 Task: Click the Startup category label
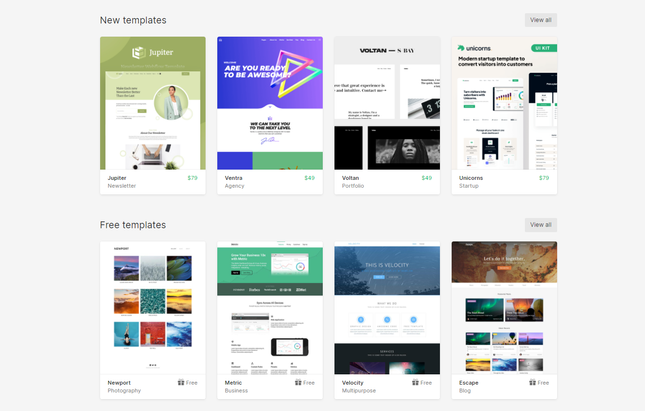469,186
